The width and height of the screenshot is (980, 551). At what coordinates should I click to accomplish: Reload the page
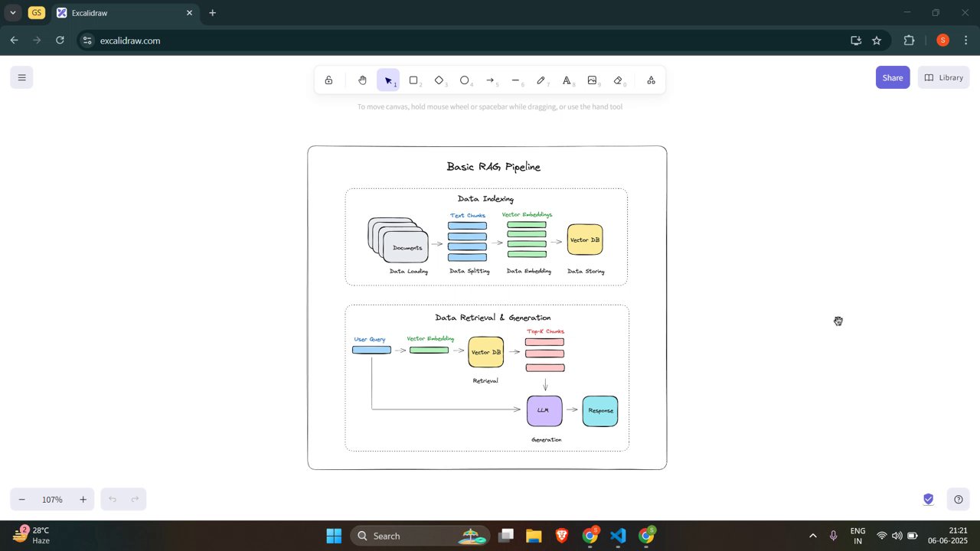click(60, 41)
